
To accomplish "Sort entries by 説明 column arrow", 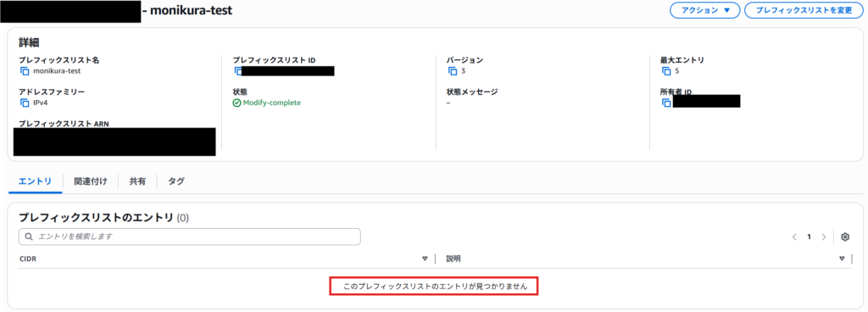I will click(x=842, y=259).
